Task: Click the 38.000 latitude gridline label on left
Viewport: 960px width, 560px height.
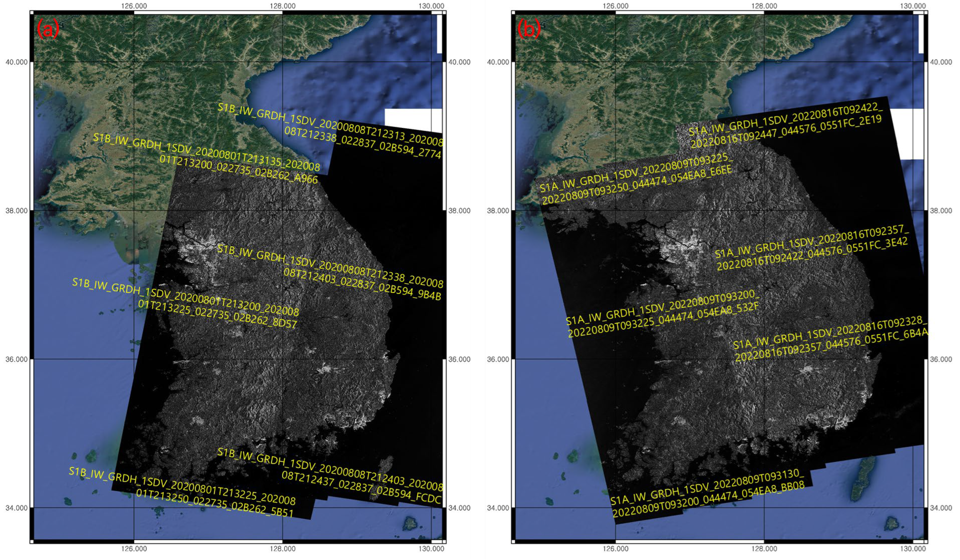Action: pos(16,211)
